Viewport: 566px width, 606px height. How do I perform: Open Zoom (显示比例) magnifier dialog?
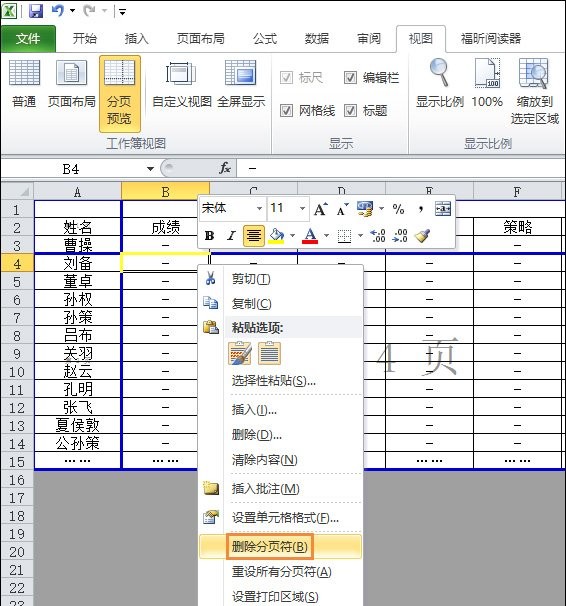[440, 83]
